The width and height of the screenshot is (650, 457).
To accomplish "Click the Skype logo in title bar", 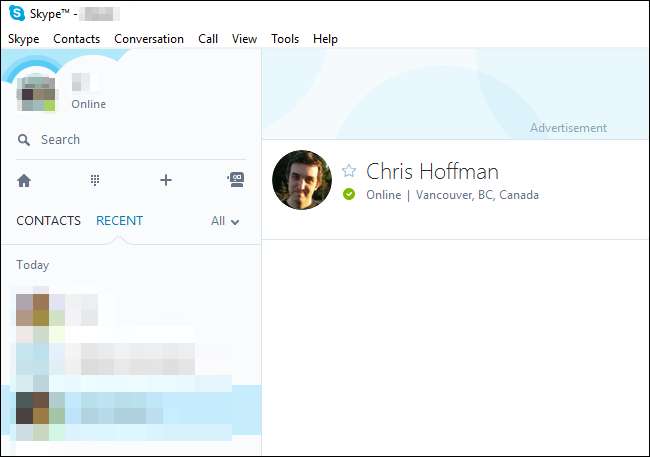I will click(x=17, y=13).
